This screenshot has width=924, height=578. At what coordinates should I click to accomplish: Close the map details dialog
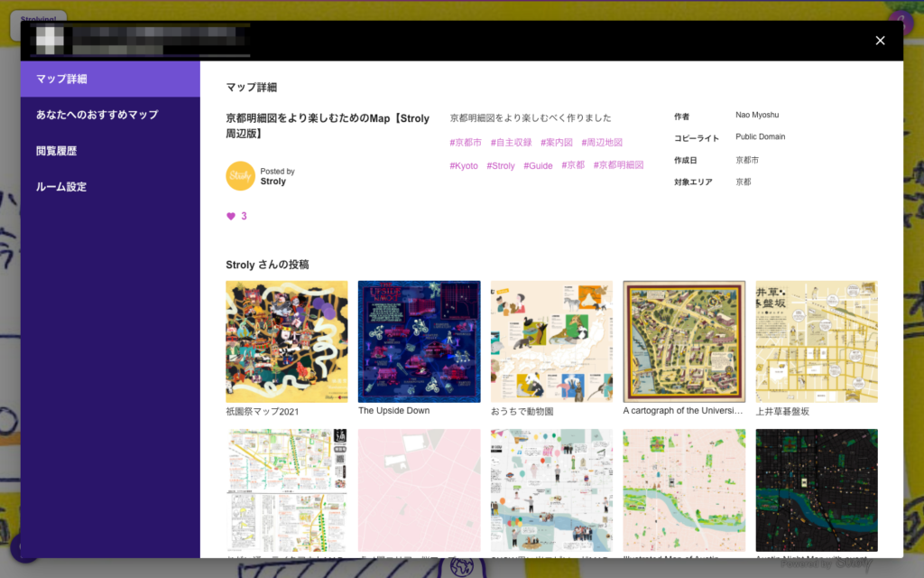880,41
